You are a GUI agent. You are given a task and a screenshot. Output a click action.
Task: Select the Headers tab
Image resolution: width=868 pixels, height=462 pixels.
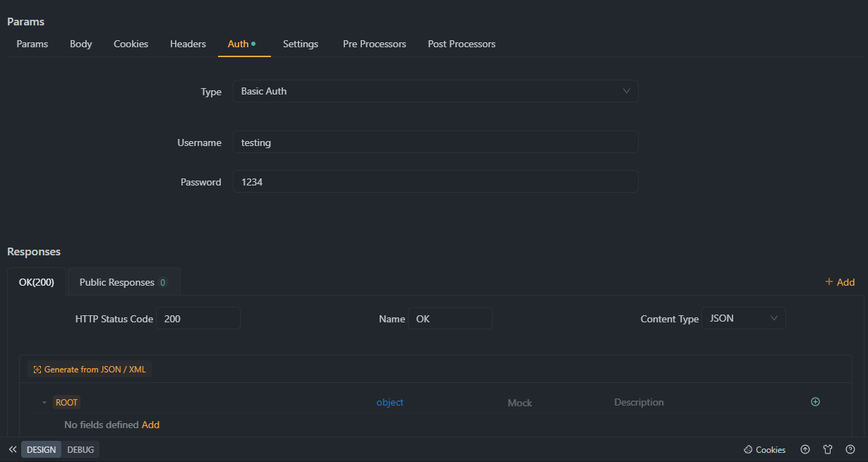click(x=188, y=44)
